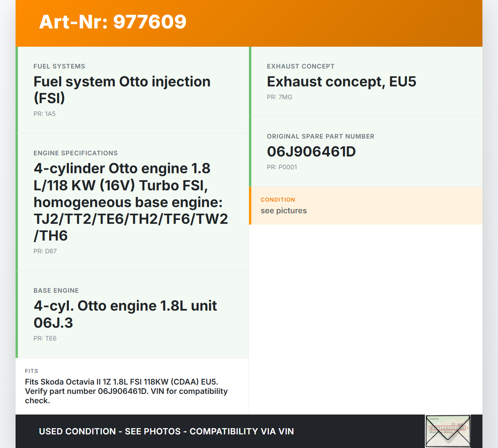
Task: Click the envelope VIN icon
Action: click(448, 431)
